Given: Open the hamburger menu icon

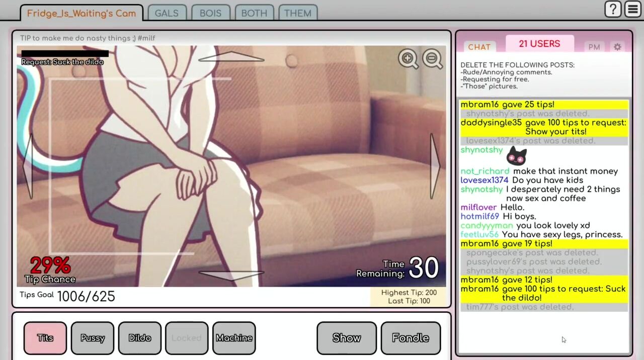Looking at the screenshot, I should click(x=632, y=9).
